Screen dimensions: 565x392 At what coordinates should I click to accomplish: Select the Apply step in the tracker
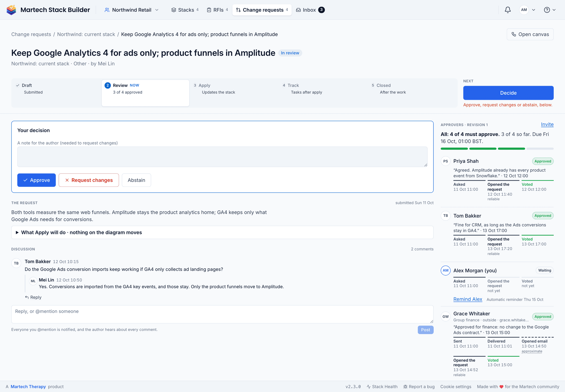point(234,93)
